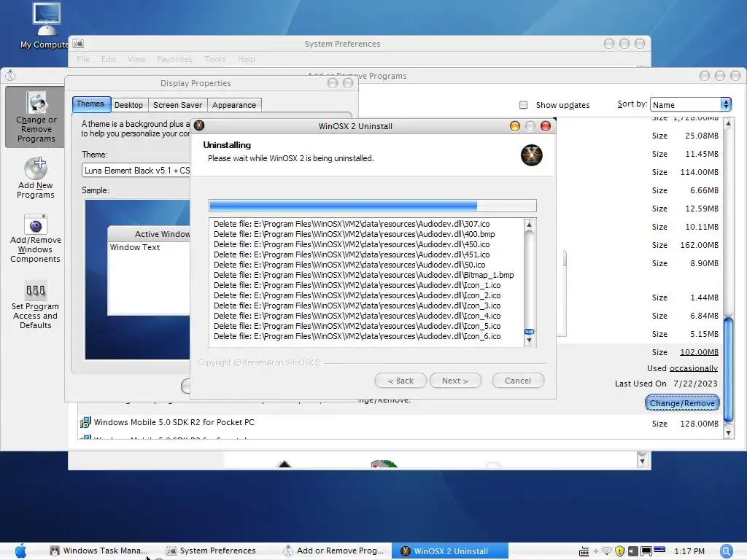
Task: Click the Active Window sample preview
Action: 149,271
